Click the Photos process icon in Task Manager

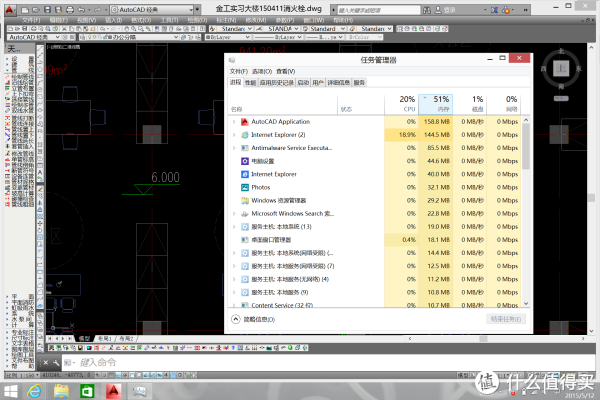pyautogui.click(x=245, y=188)
